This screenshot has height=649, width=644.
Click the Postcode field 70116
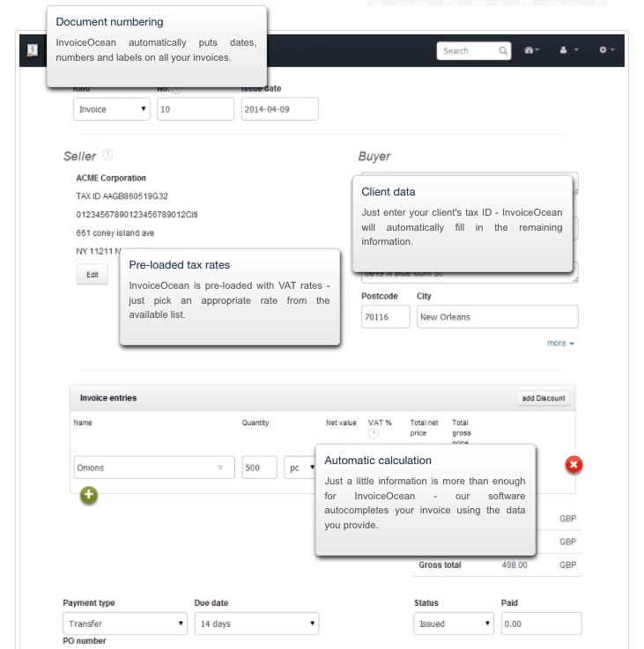pos(386,317)
